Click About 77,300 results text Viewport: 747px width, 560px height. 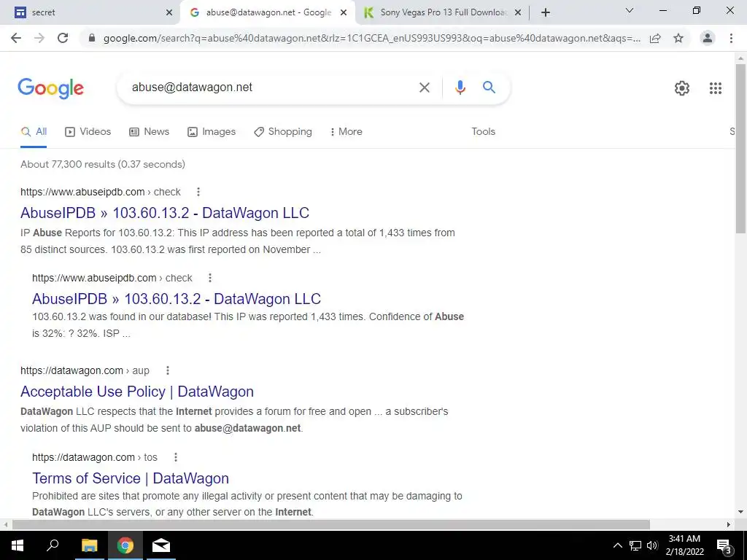tap(103, 164)
